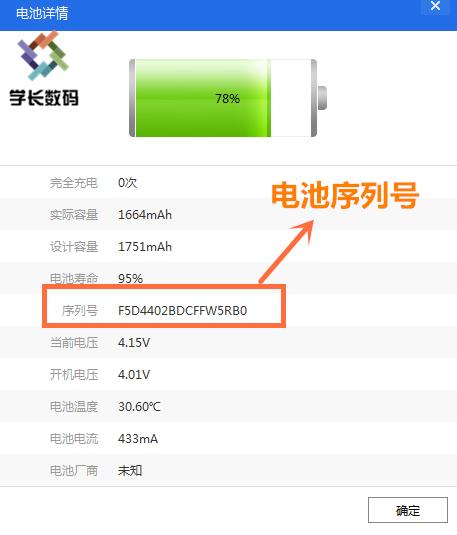Close the 电池详情 dialog
The height and width of the screenshot is (535, 457).
[x=435, y=6]
